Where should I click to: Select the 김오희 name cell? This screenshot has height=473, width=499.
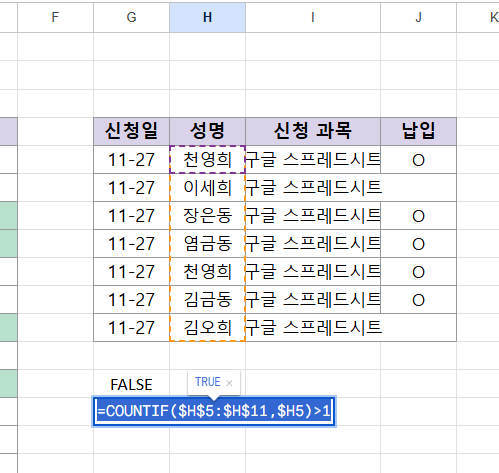pos(207,328)
